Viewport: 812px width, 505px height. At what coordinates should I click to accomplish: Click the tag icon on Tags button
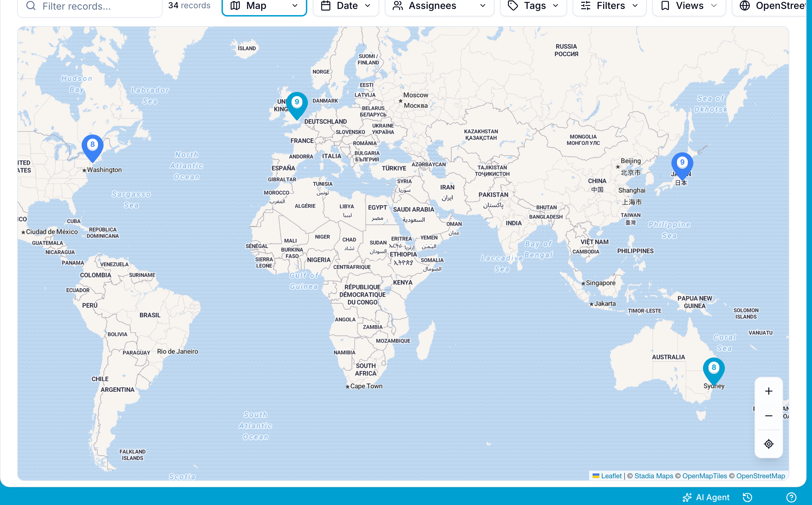pos(513,6)
